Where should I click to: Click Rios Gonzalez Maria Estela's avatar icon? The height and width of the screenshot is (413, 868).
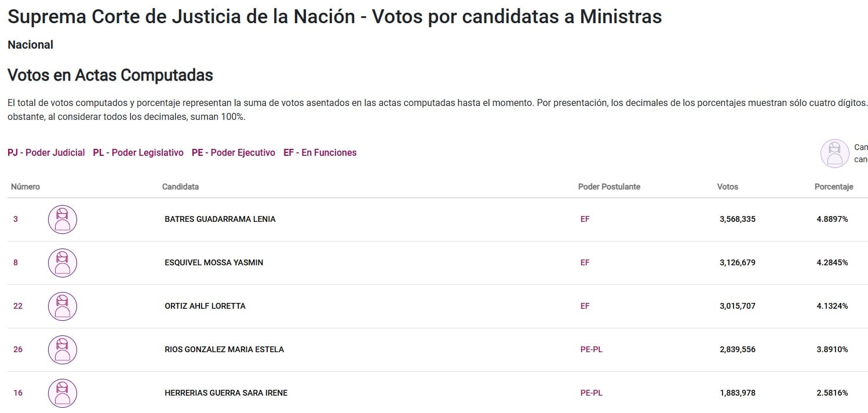pos(62,350)
